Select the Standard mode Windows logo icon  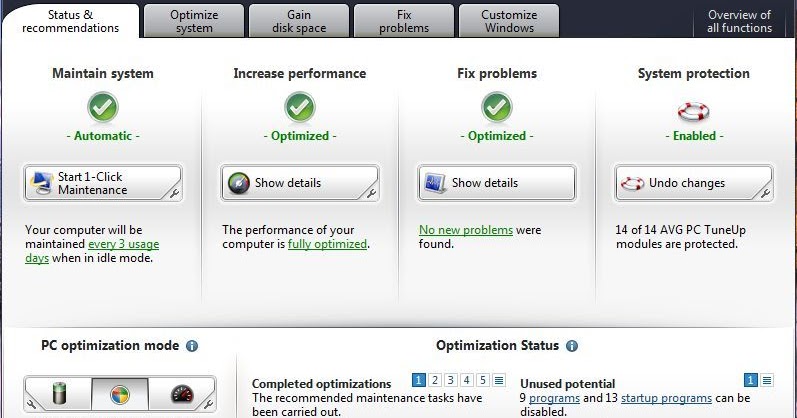pos(120,394)
